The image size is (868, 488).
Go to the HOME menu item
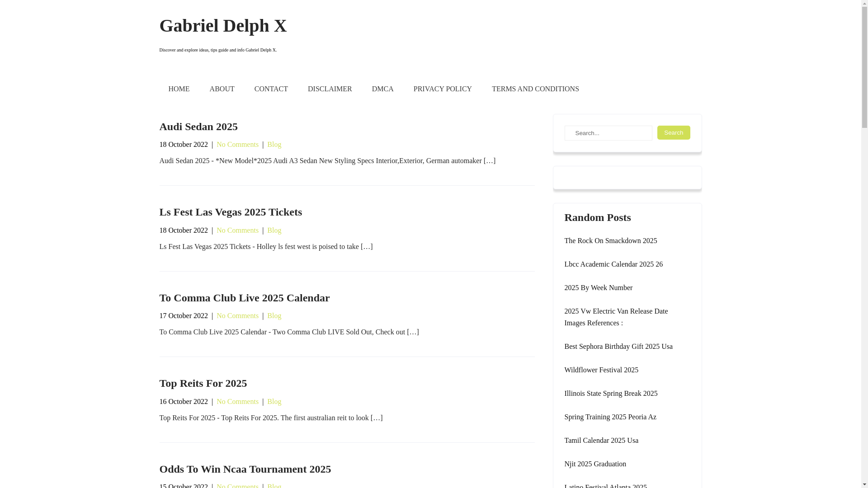click(179, 89)
